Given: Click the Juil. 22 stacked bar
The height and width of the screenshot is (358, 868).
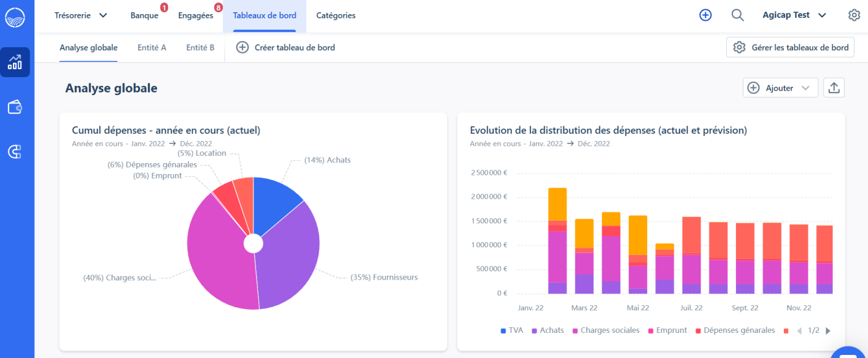Looking at the screenshot, I should (x=691, y=255).
